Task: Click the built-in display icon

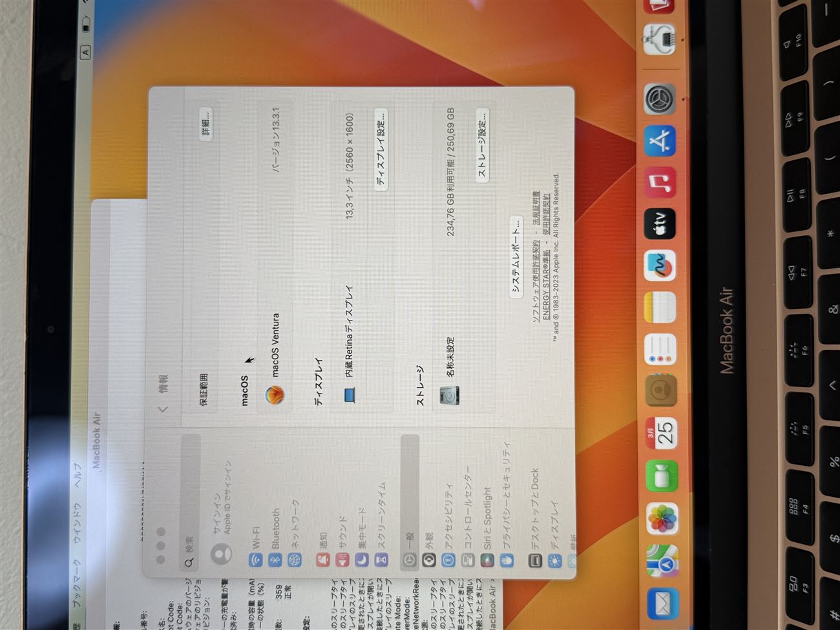Action: point(350,394)
